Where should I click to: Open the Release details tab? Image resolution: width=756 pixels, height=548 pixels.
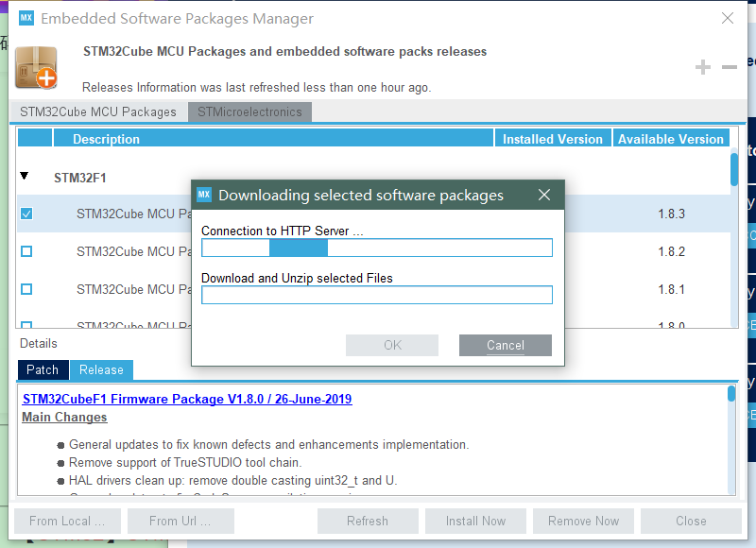[x=101, y=369]
